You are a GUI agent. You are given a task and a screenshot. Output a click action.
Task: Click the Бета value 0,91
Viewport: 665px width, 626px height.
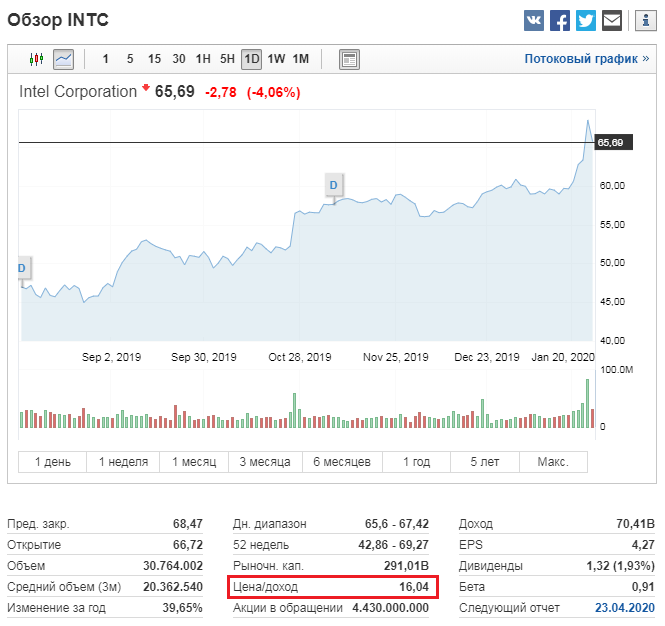coord(643,587)
